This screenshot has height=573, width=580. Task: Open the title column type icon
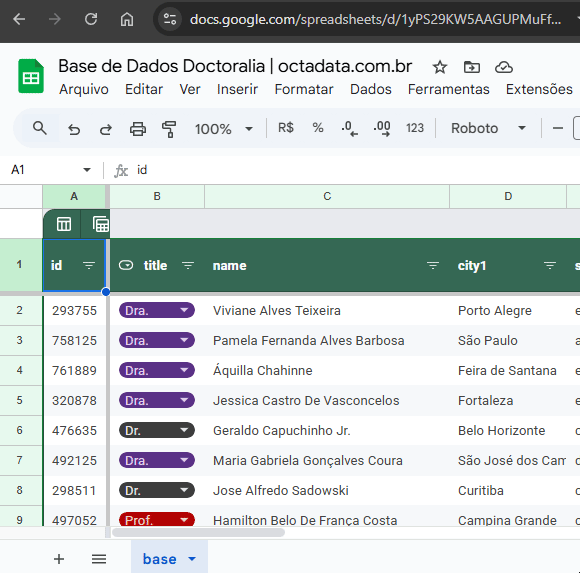[126, 265]
